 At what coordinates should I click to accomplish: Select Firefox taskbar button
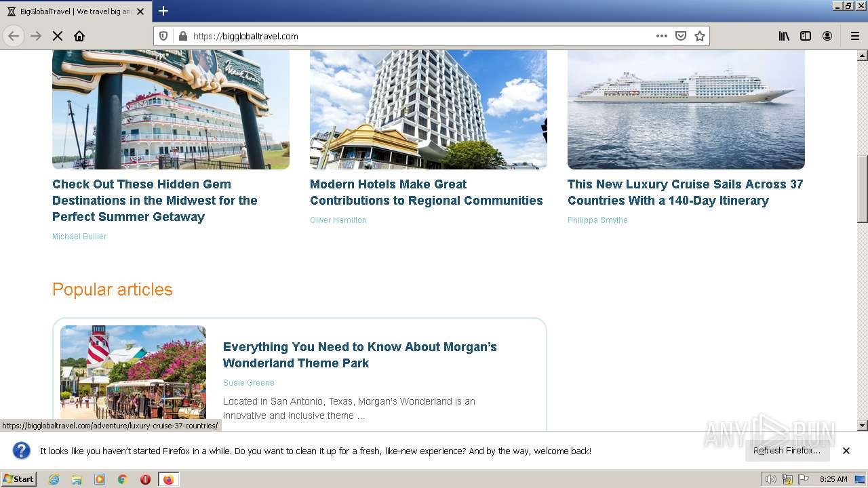pyautogui.click(x=168, y=479)
